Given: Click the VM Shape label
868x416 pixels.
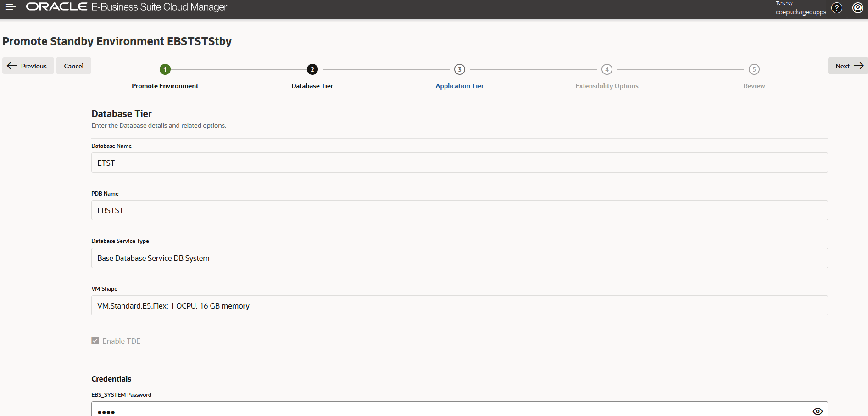Looking at the screenshot, I should point(105,289).
